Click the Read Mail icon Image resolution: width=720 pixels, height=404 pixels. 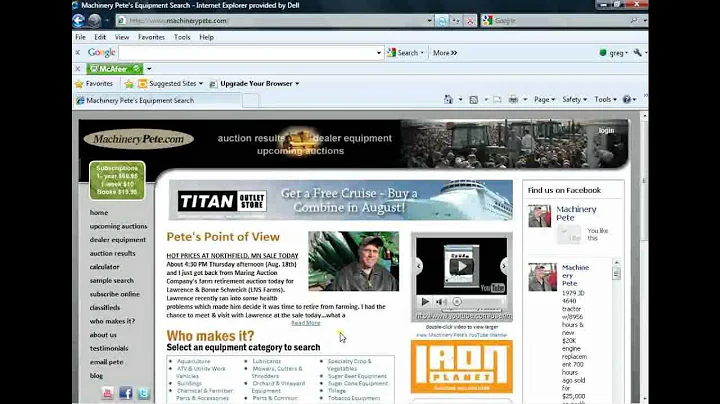[x=497, y=100]
